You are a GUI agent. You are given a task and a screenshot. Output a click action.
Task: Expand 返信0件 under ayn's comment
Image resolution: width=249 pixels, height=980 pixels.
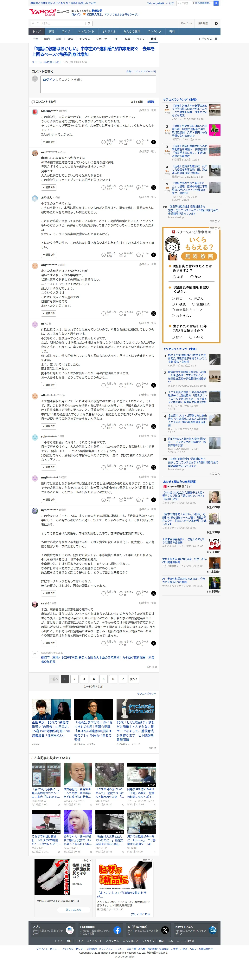(49, 594)
